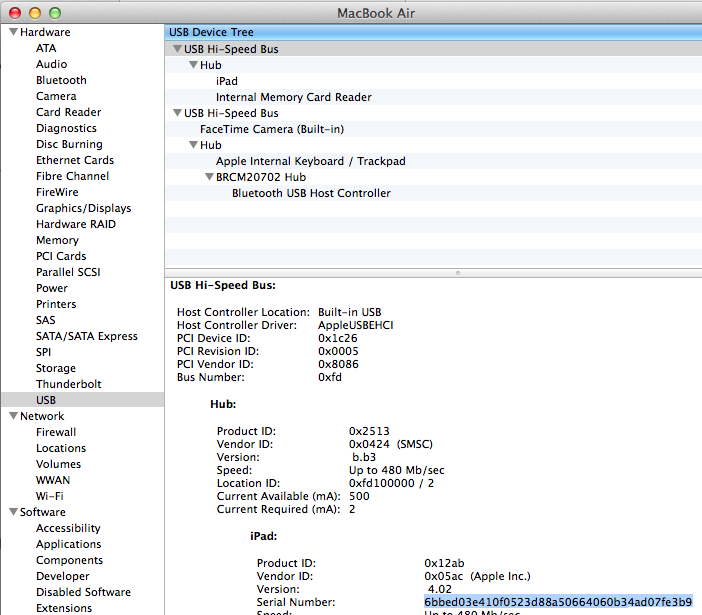Click the USB Device Tree column header
Image resolution: width=702 pixels, height=615 pixels.
click(x=433, y=32)
